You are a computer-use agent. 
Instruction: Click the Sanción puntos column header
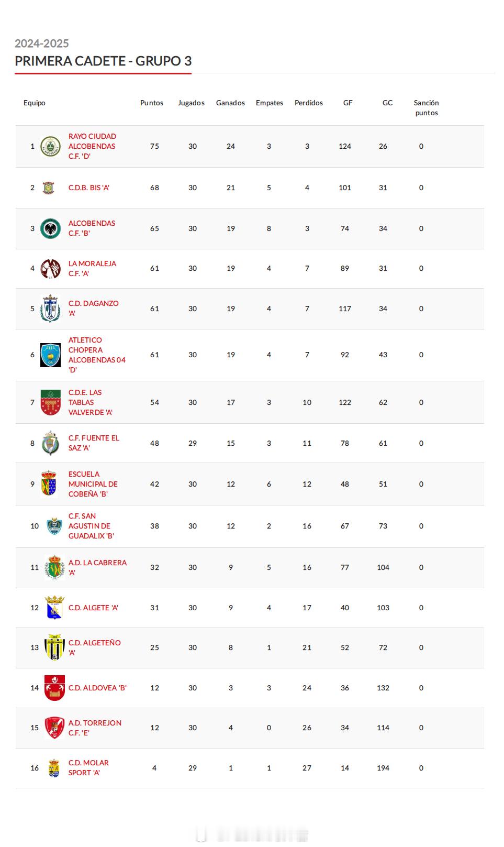tap(427, 108)
